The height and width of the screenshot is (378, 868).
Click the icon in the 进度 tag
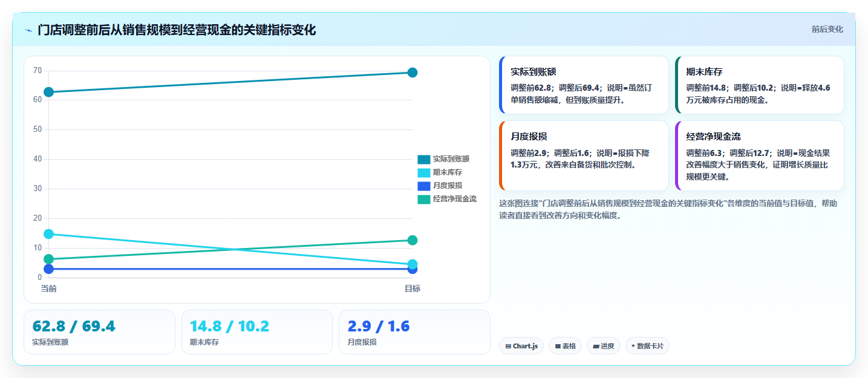tap(596, 347)
